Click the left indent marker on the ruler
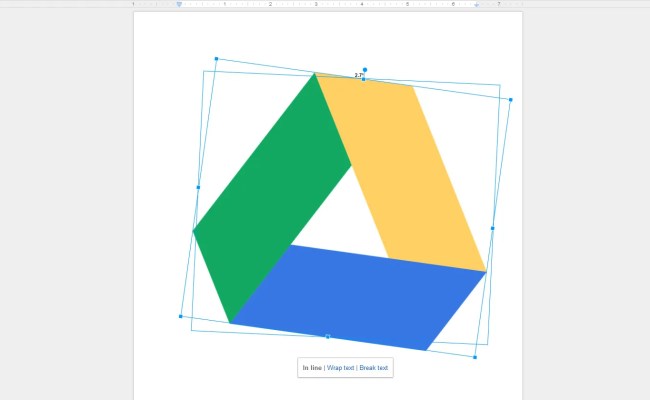 [x=179, y=4]
